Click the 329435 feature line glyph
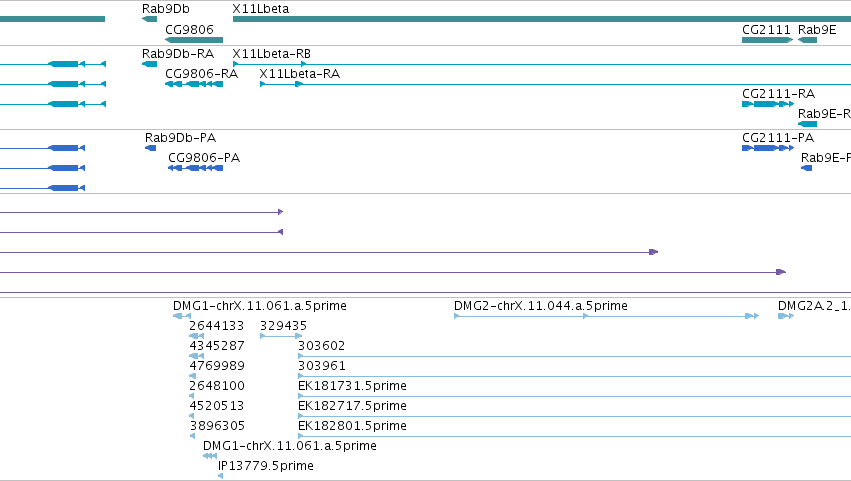The width and height of the screenshot is (851, 481). pyautogui.click(x=281, y=336)
